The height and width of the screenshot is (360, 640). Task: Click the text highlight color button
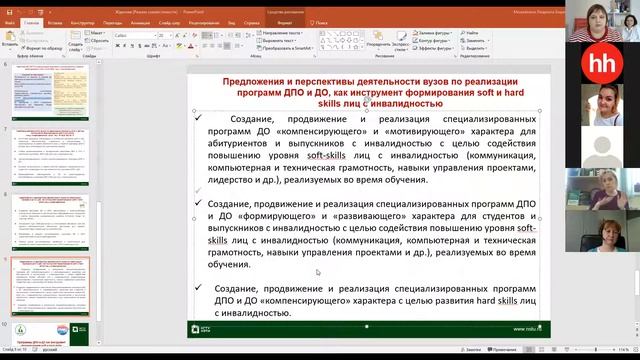point(179,46)
